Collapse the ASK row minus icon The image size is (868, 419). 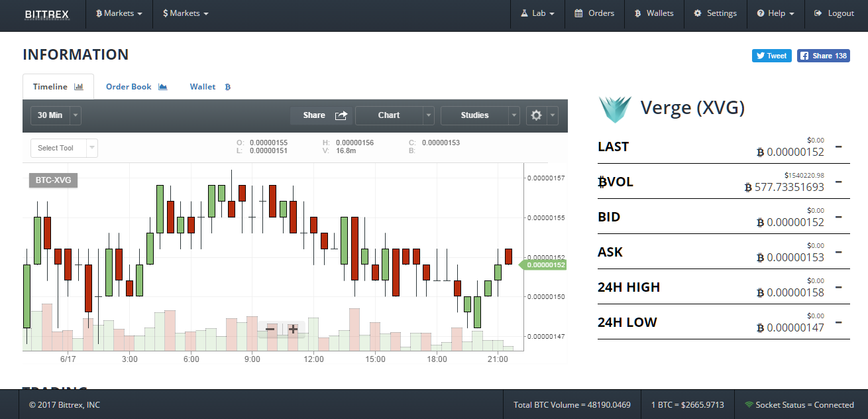(839, 252)
